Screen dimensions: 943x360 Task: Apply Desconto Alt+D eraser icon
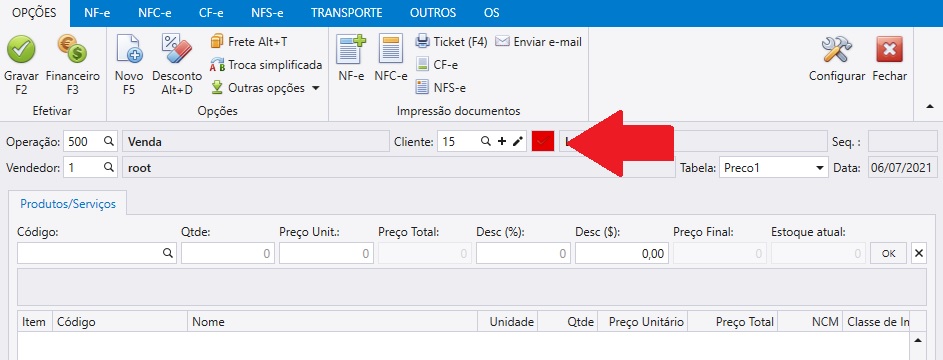177,49
